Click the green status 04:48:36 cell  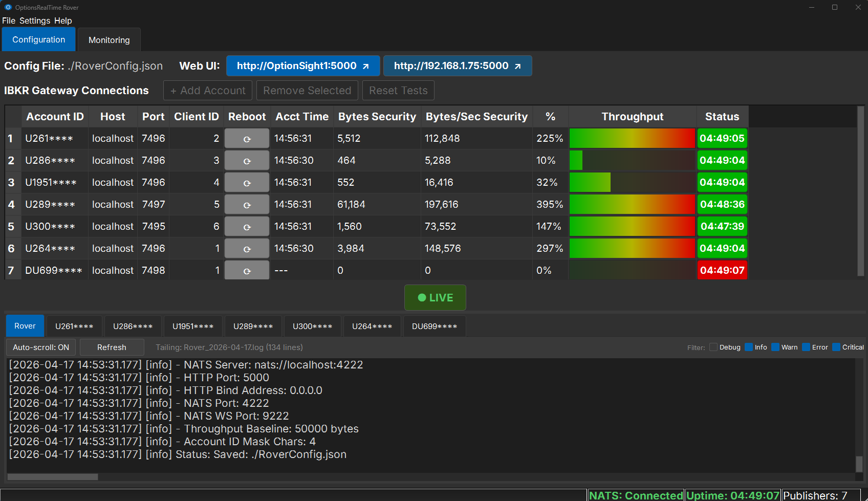pyautogui.click(x=722, y=204)
